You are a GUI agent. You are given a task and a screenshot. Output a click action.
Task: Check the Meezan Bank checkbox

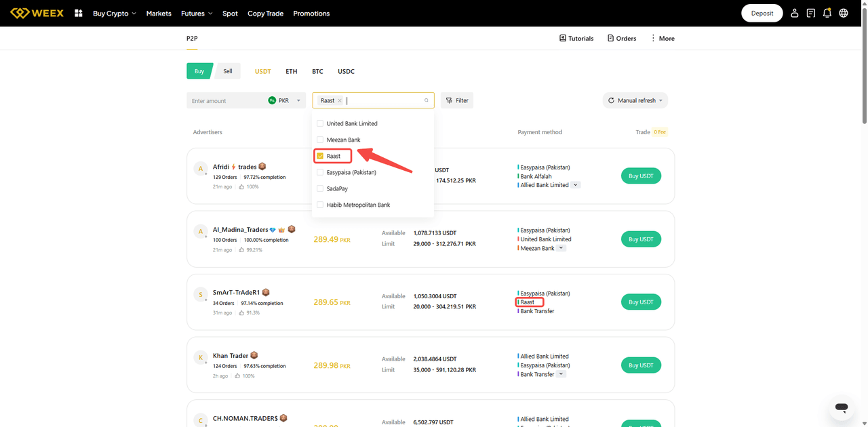click(x=321, y=140)
